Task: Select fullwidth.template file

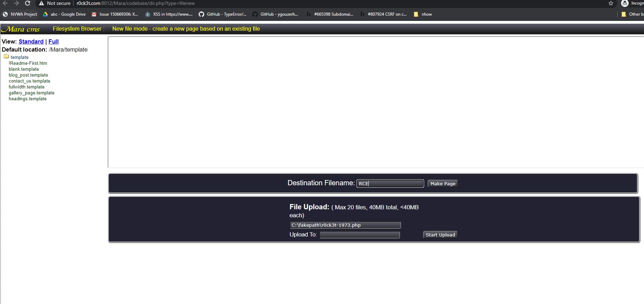Action: pos(26,87)
